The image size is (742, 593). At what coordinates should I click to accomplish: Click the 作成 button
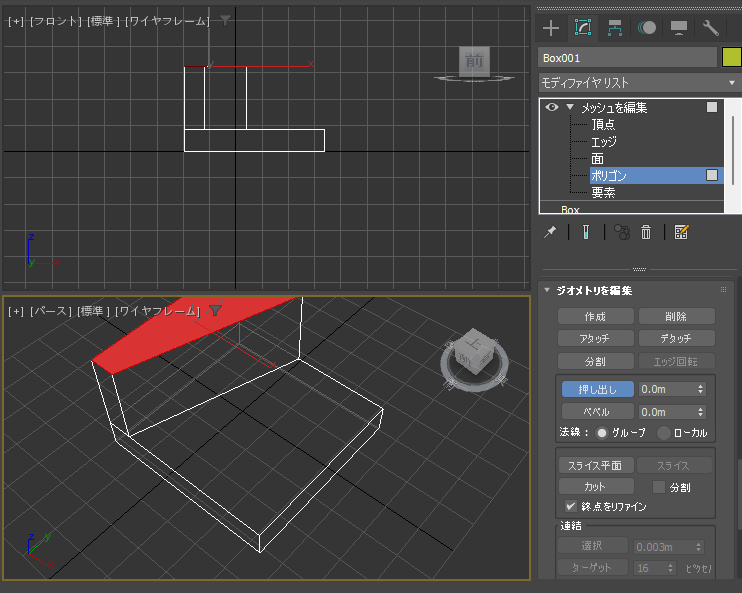[595, 316]
